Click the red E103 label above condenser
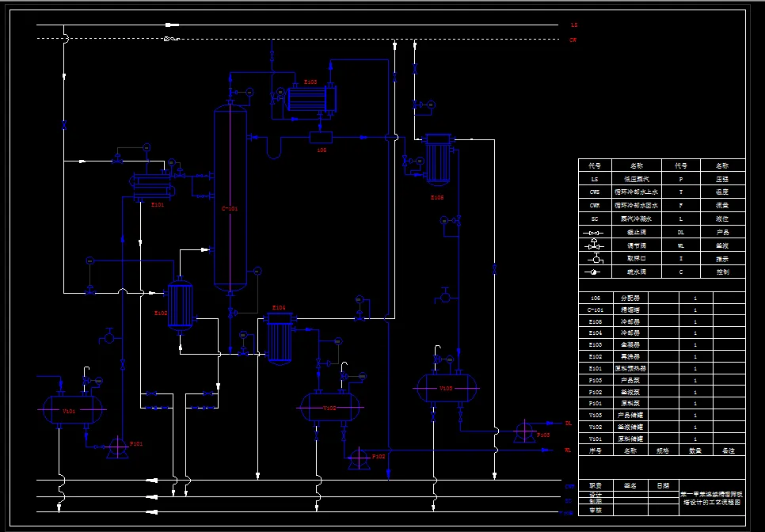 [310, 82]
